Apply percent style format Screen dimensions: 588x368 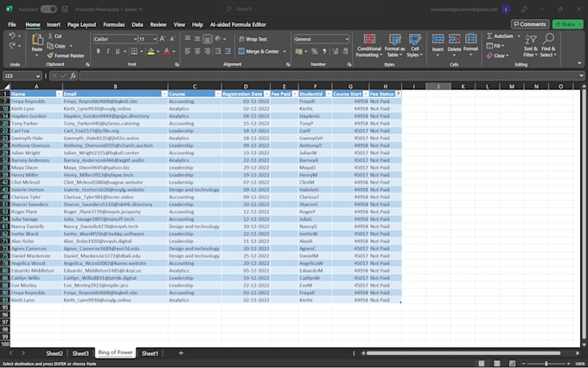pyautogui.click(x=314, y=51)
